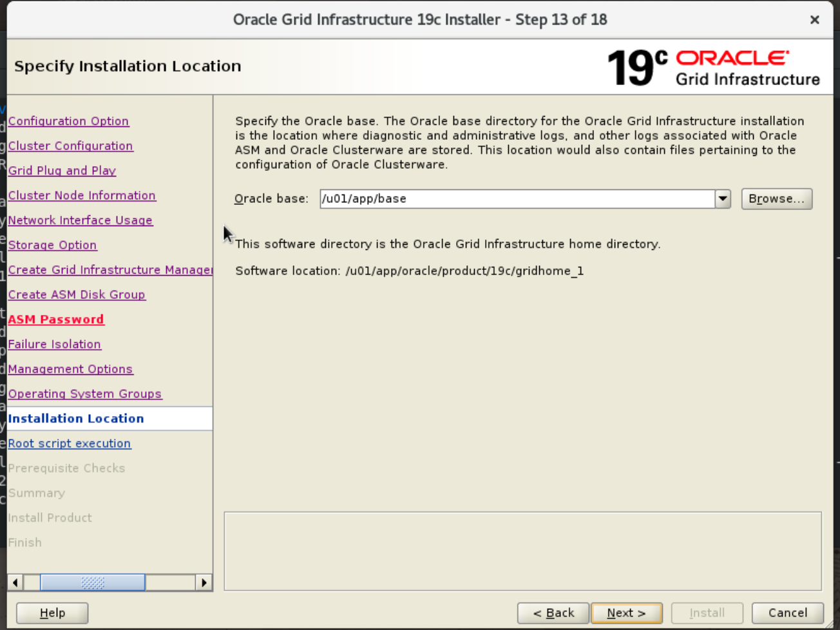Open Management Options step
The width and height of the screenshot is (840, 630).
(70, 369)
